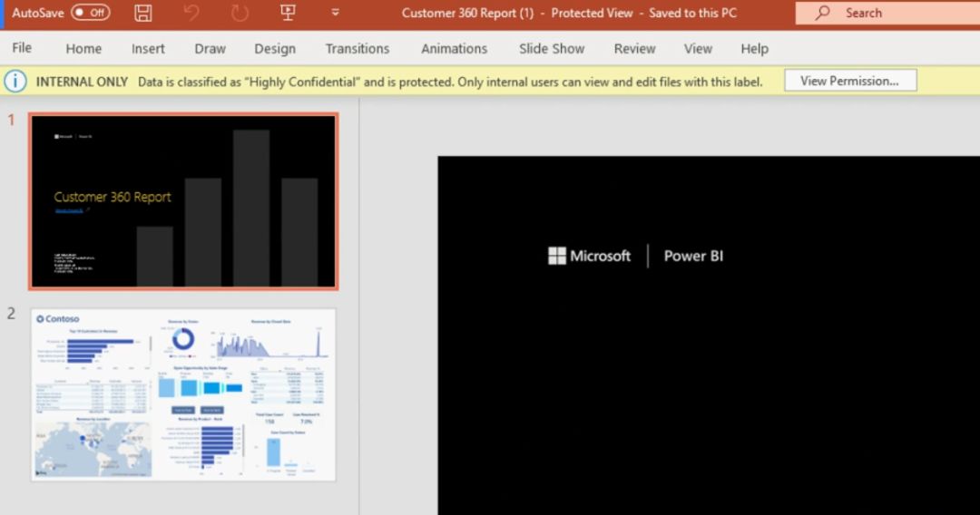
Task: Open the Help tab
Action: (x=755, y=49)
